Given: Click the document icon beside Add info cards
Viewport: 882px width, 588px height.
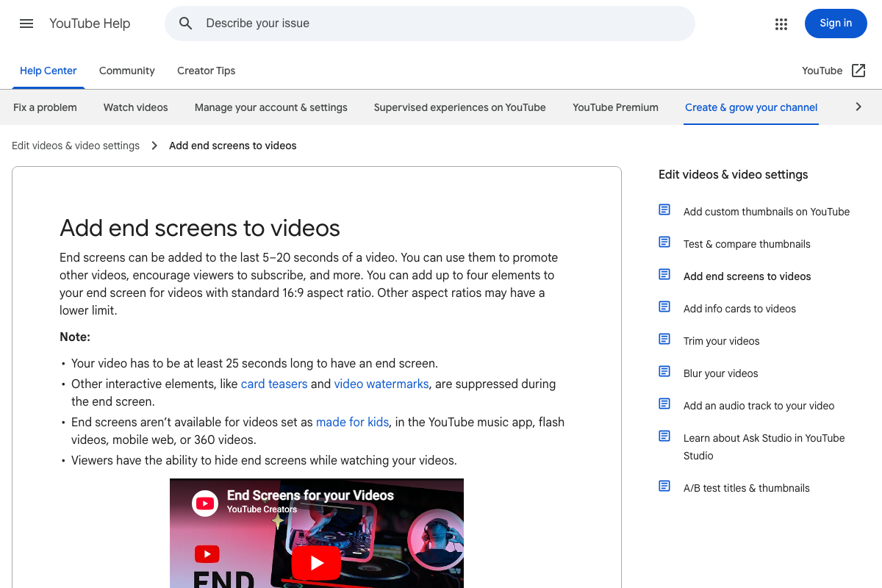Looking at the screenshot, I should click(x=664, y=307).
